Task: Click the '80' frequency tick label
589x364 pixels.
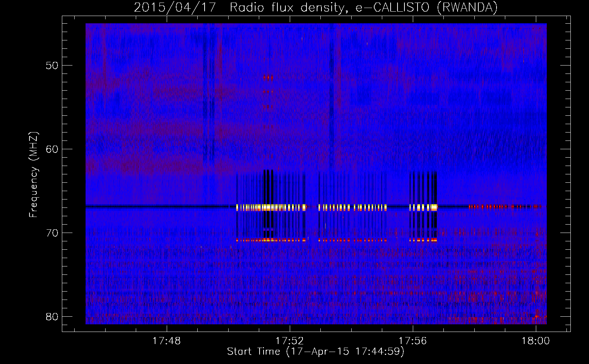Action: (52, 317)
